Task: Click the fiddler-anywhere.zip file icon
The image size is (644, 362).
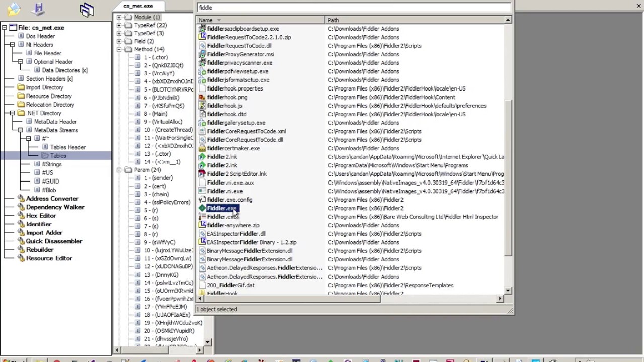Action: click(x=202, y=225)
